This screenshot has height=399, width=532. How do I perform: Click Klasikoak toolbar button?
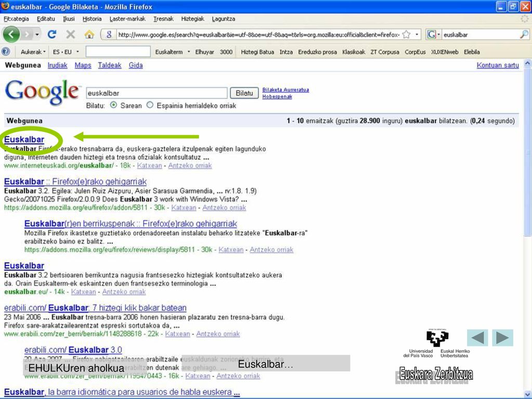click(x=353, y=52)
